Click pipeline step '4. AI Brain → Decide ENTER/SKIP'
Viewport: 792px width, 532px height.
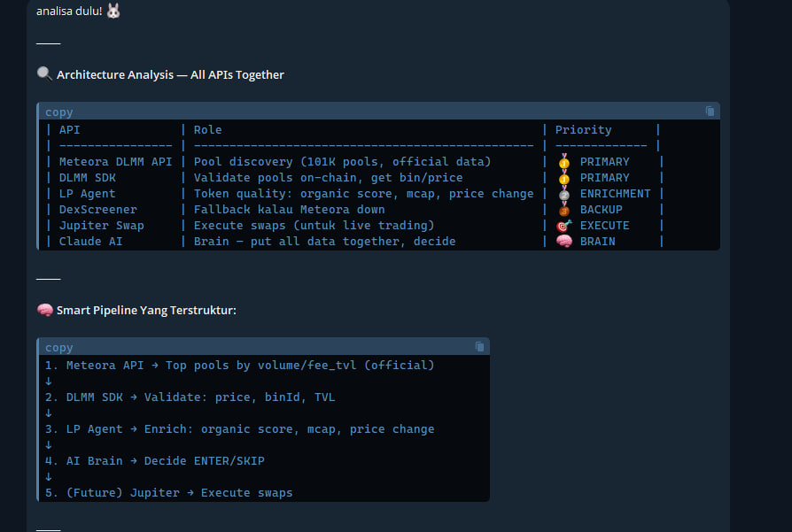click(154, 461)
